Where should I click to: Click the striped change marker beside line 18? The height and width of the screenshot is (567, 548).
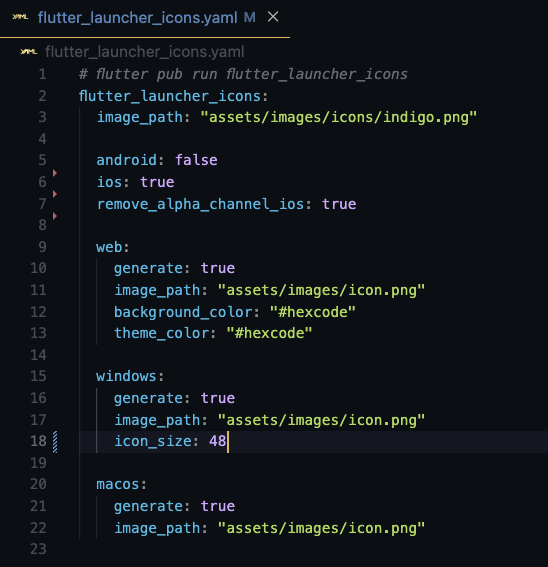pyautogui.click(x=55, y=442)
